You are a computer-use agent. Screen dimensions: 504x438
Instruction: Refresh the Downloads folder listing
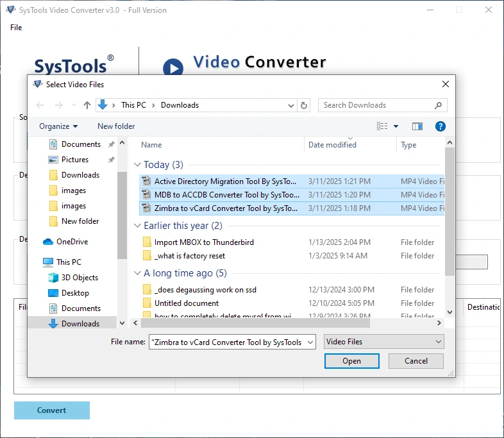304,105
